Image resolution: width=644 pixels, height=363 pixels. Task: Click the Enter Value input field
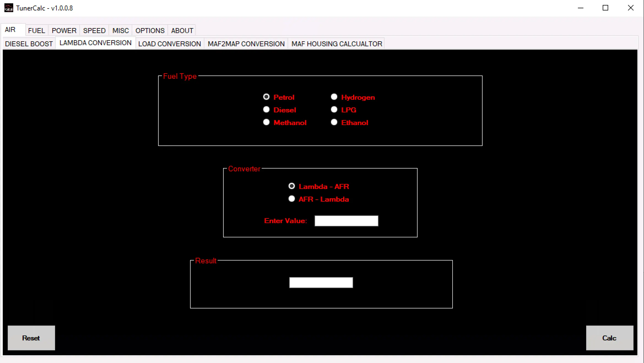(346, 221)
